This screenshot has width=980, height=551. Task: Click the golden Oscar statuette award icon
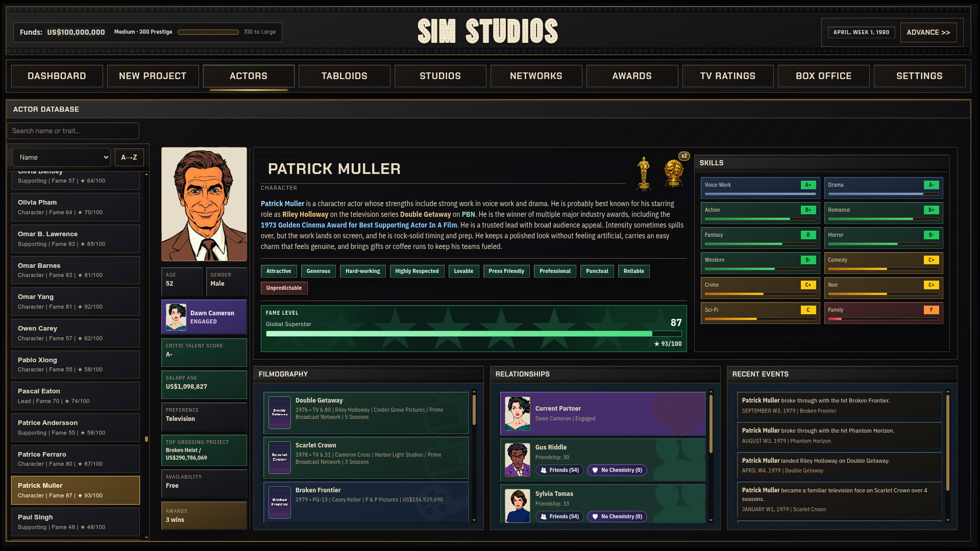644,173
